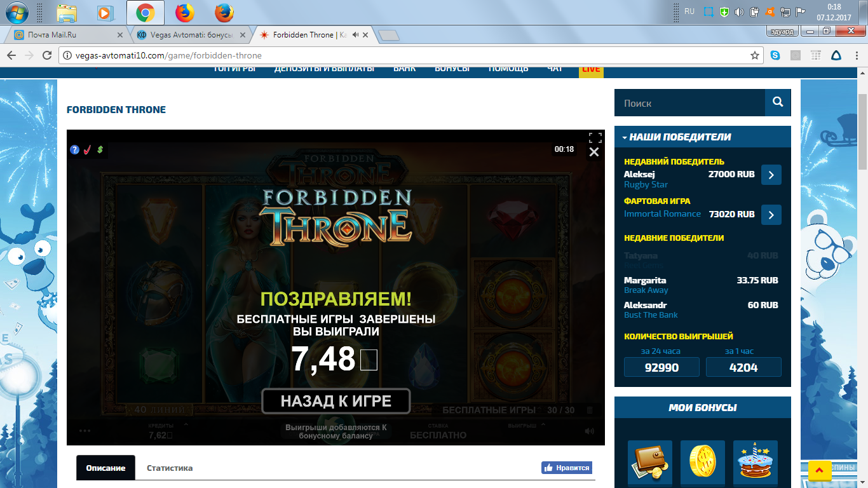Expand the Кредиты balance caret
This screenshot has width=868, height=488.
click(x=186, y=424)
